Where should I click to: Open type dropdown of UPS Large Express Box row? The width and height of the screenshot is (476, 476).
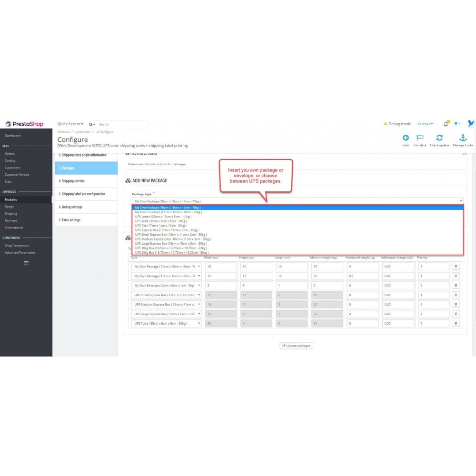(x=166, y=314)
